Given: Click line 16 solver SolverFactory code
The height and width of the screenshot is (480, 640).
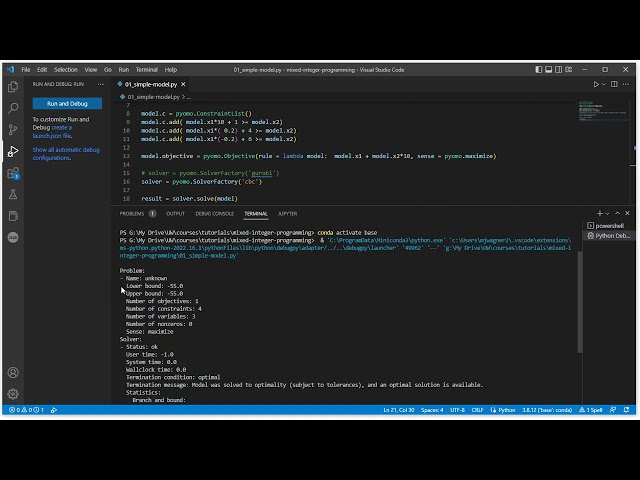Looking at the screenshot, I should coord(201,182).
